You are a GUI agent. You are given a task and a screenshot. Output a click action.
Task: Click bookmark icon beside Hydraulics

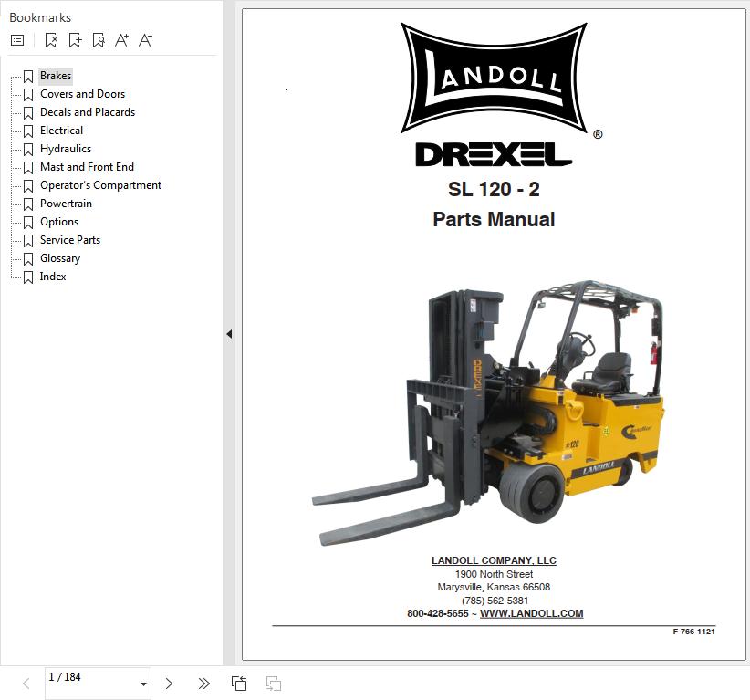pyautogui.click(x=28, y=150)
